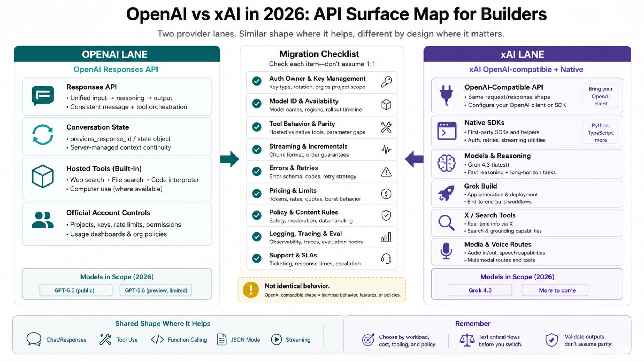This screenshot has height=362, width=644.
Task: Toggle the Support & SLAs checkmark
Action: point(257,258)
